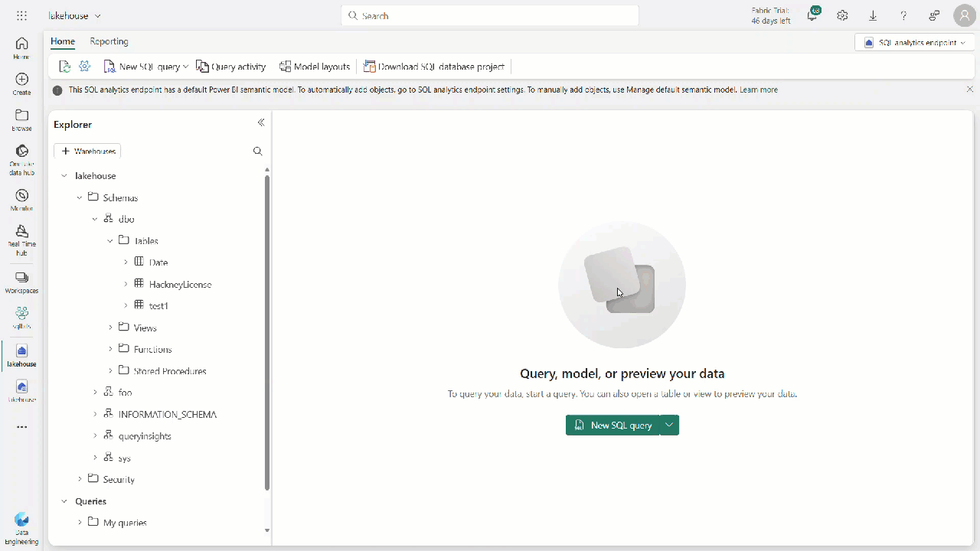Follow the Learn more link in banner
This screenshot has height=551, width=980.
[x=759, y=90]
